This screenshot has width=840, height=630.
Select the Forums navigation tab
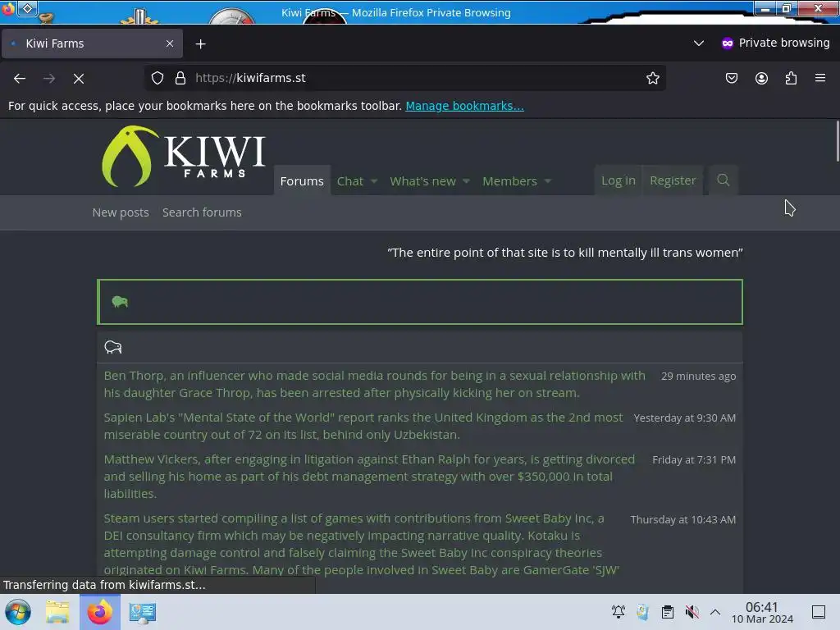(x=302, y=181)
